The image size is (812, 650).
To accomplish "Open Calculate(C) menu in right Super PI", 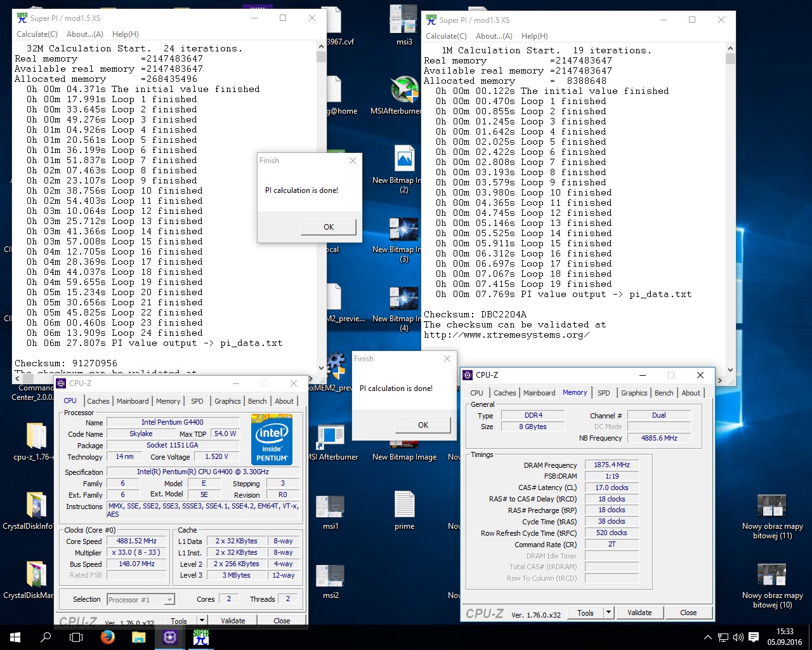I will point(446,36).
